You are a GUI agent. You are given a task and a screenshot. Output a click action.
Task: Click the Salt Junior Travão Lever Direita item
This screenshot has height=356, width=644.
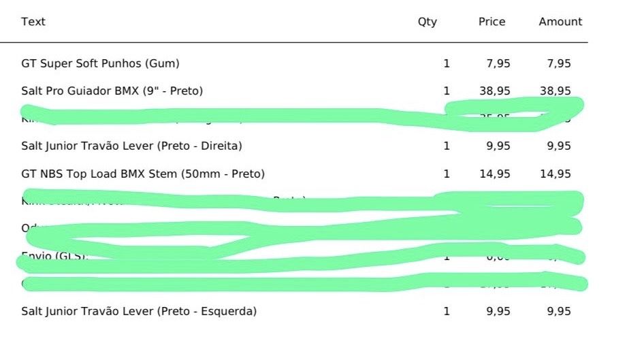[x=131, y=146]
